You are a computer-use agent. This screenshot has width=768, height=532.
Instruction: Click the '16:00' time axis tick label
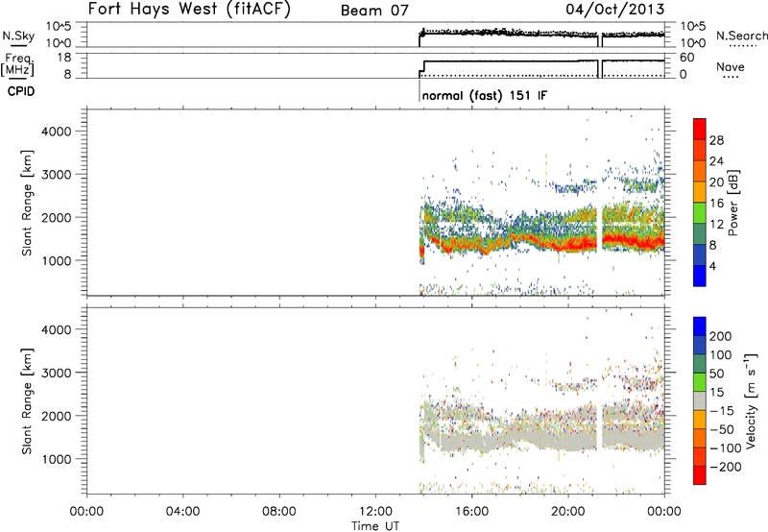471,512
